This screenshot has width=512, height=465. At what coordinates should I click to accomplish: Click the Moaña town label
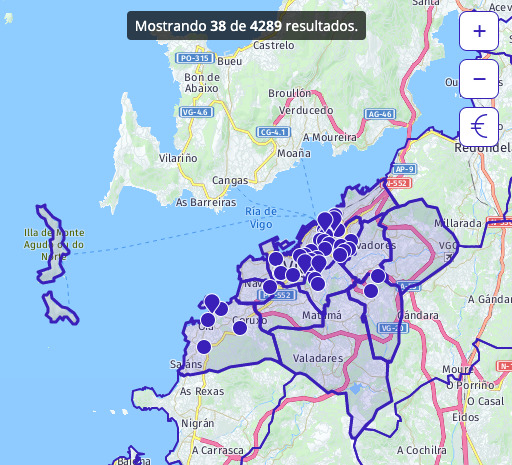point(294,153)
